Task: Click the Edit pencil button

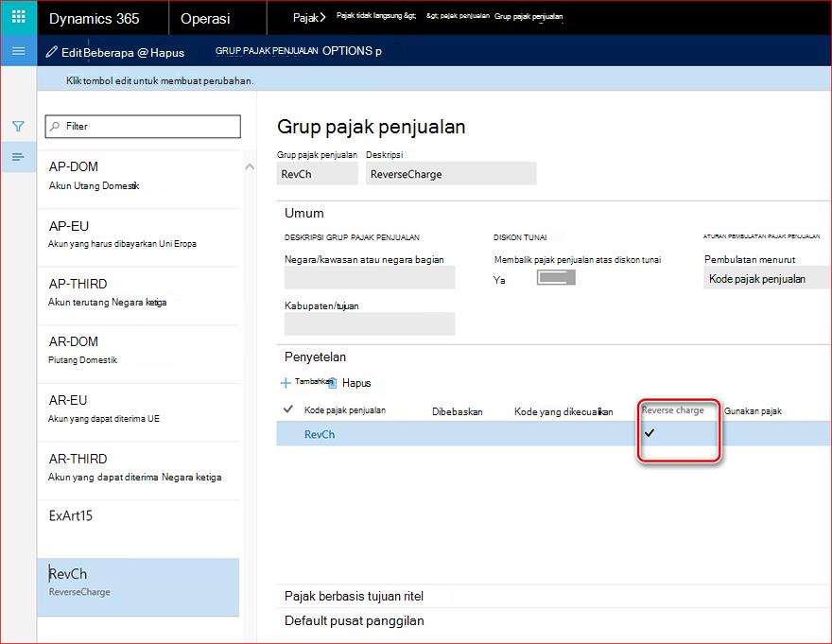Action: pyautogui.click(x=63, y=52)
